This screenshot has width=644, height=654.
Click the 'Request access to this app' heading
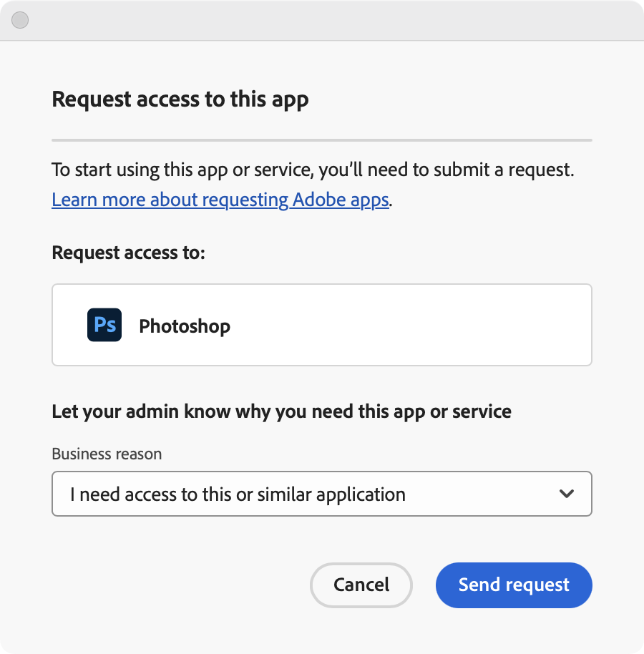click(x=180, y=99)
